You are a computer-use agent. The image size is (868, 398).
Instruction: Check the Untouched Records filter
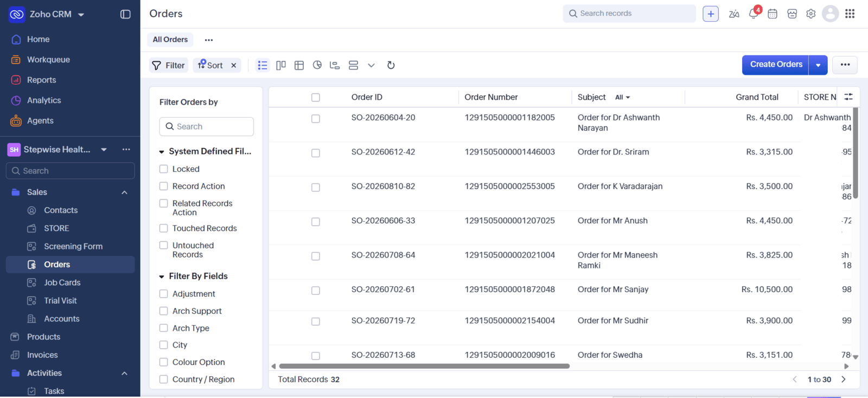click(x=163, y=246)
